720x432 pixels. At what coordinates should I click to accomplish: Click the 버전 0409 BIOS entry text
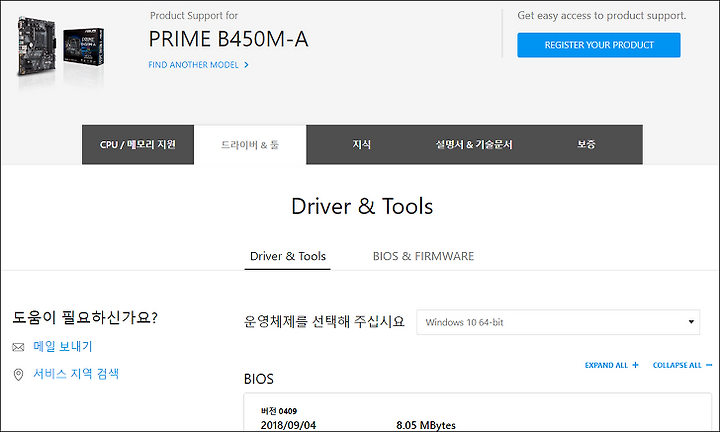(x=279, y=411)
